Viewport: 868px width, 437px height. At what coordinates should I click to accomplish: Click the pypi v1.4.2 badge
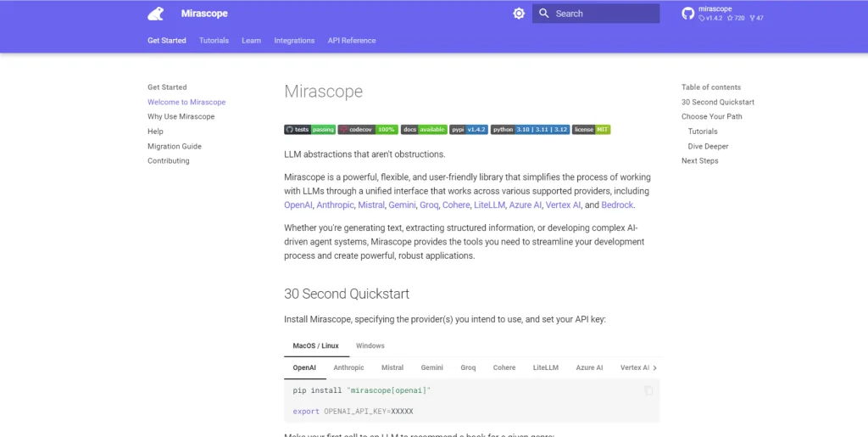click(x=468, y=130)
